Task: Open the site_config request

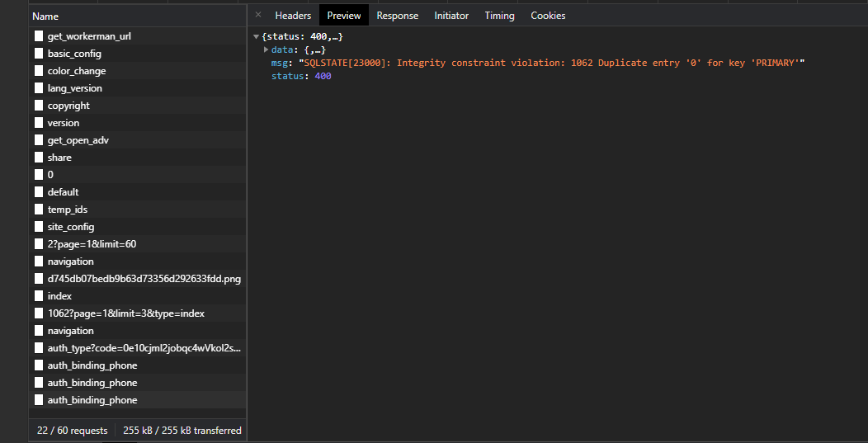Action: (x=138, y=227)
